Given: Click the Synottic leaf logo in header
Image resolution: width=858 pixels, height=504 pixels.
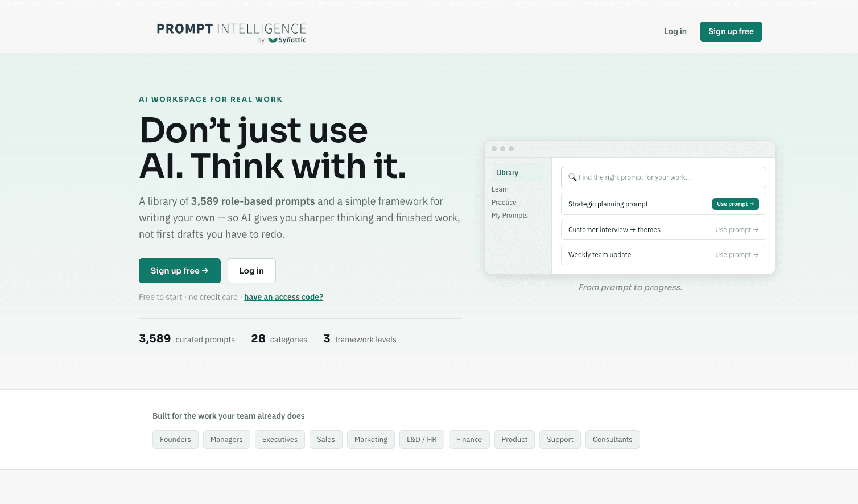Looking at the screenshot, I should pos(273,40).
